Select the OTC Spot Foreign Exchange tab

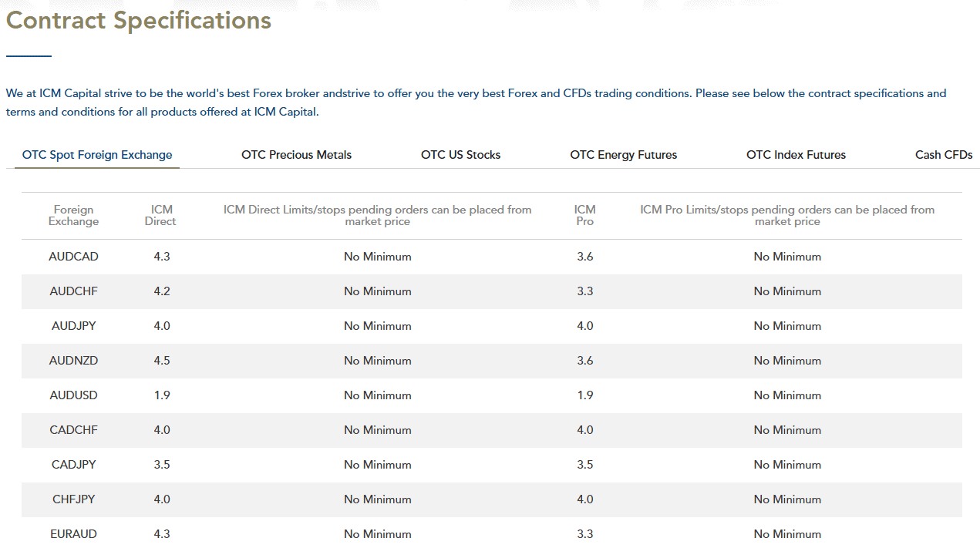[x=96, y=154]
